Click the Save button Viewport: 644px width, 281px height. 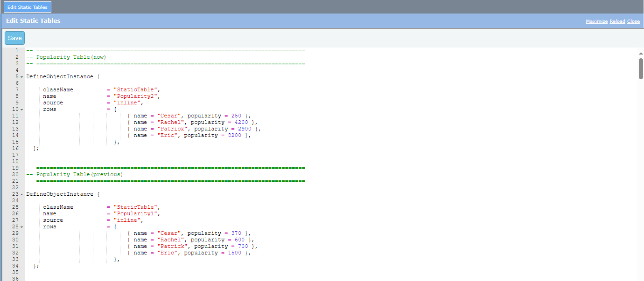[x=15, y=38]
